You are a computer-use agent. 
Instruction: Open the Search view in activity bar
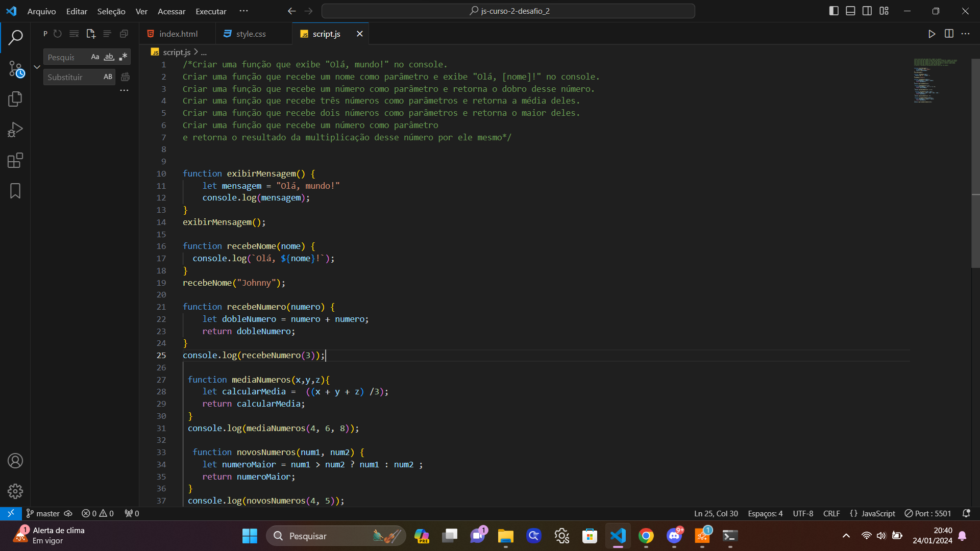[x=15, y=37]
